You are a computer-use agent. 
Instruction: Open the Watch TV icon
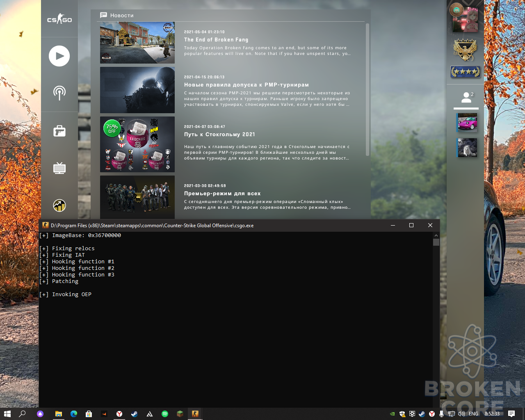point(59,168)
